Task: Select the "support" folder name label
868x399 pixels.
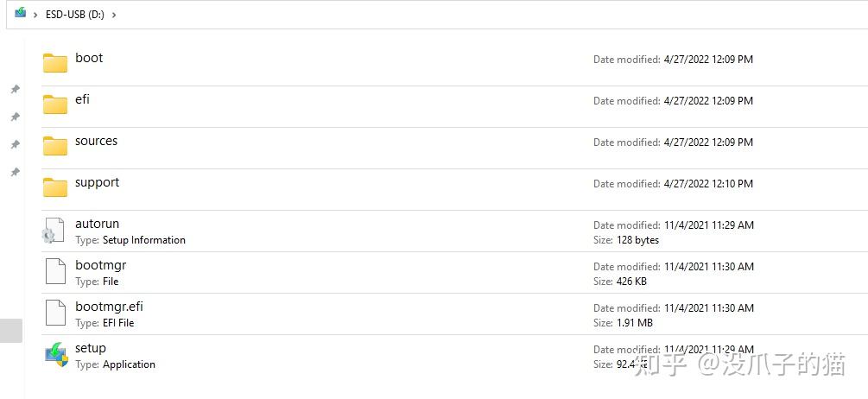Action: click(x=97, y=182)
